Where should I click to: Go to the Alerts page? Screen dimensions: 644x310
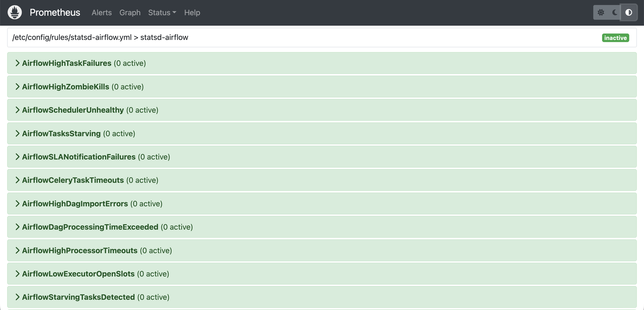point(101,12)
